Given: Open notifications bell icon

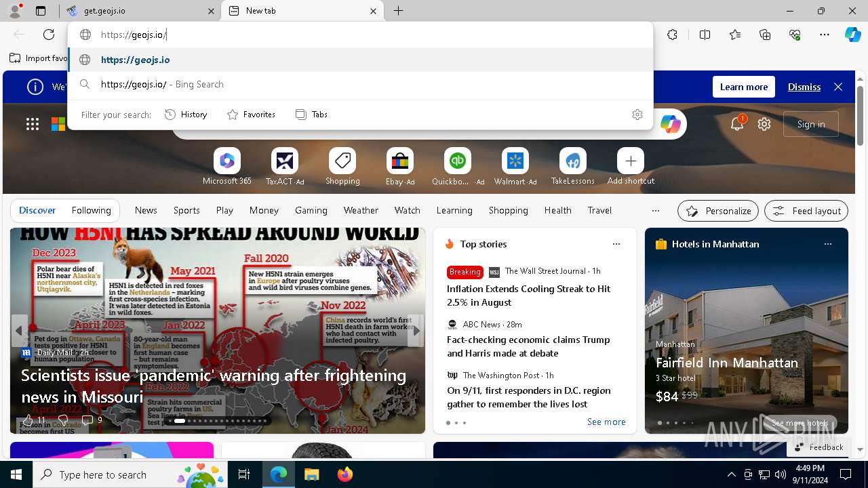Looking at the screenshot, I should click(737, 123).
